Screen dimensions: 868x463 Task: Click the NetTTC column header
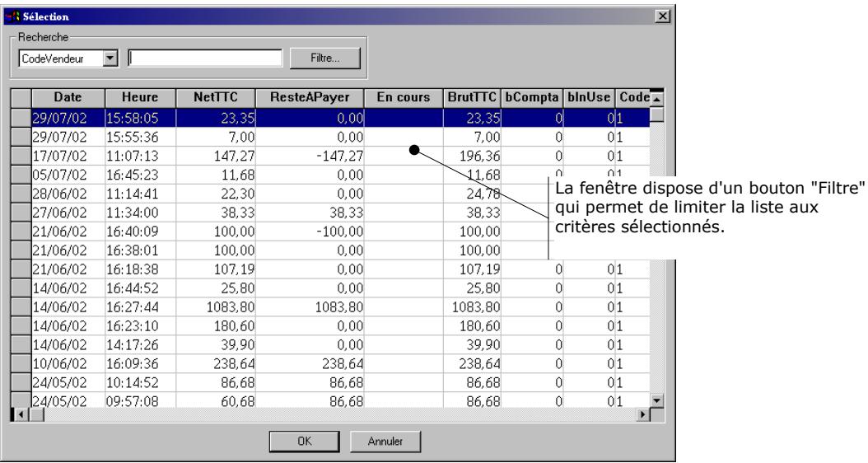coord(215,97)
